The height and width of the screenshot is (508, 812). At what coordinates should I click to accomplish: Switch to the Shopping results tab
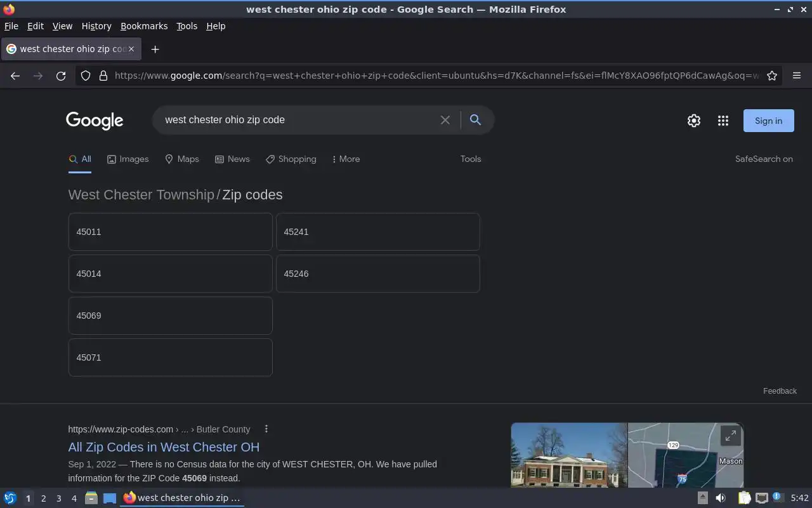tap(291, 159)
